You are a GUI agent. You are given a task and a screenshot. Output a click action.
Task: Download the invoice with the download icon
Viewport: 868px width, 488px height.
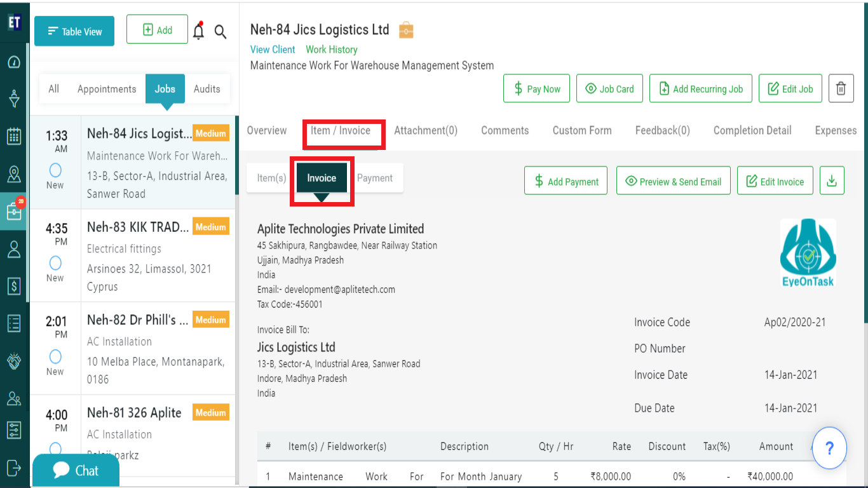(832, 180)
